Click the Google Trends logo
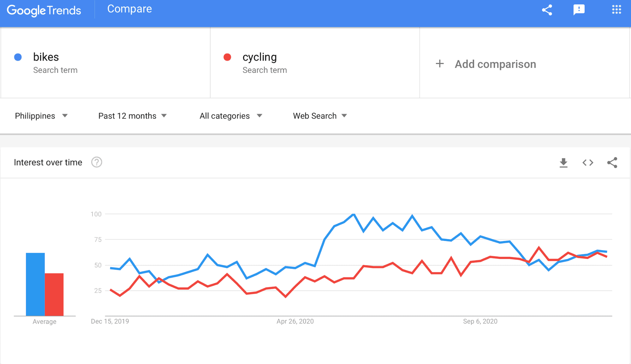The height and width of the screenshot is (364, 631). point(44,10)
